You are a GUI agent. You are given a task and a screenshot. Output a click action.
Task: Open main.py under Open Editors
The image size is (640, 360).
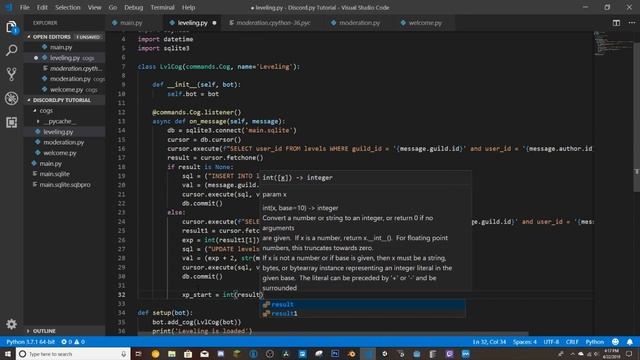click(64, 47)
